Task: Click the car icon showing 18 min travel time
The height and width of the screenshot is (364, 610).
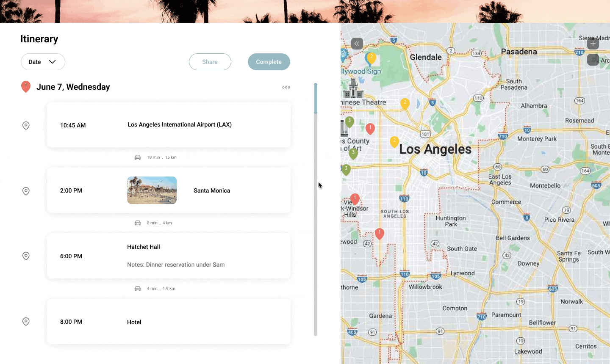Action: tap(138, 157)
